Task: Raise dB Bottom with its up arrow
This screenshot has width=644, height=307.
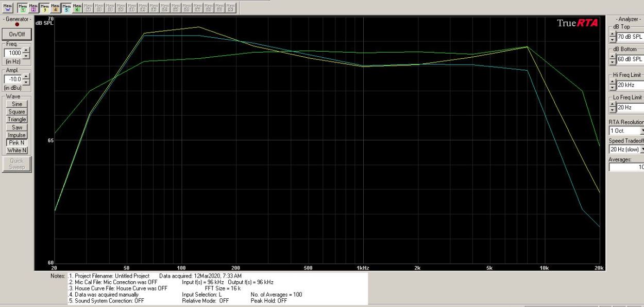Action: pos(613,57)
